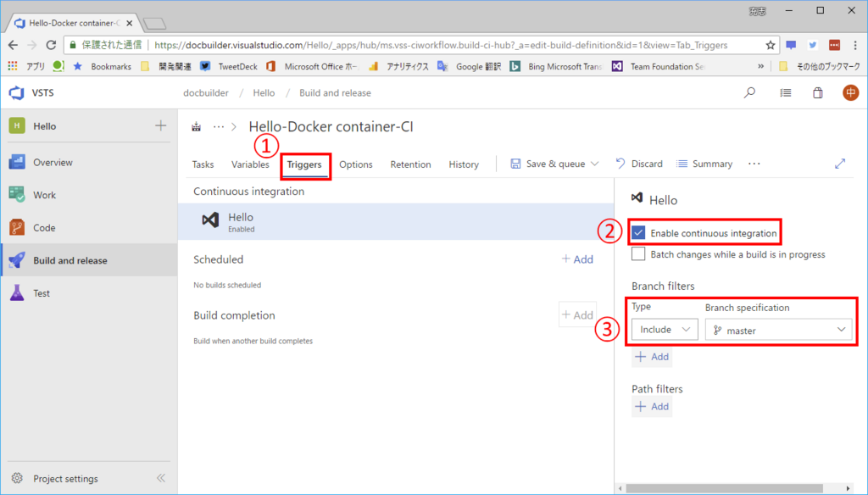Toggle Enable continuous integration checkbox
The width and height of the screenshot is (868, 495).
pyautogui.click(x=638, y=232)
